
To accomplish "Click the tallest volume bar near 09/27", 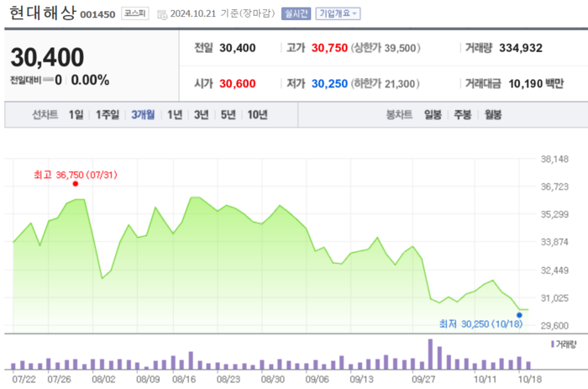I will [x=430, y=354].
